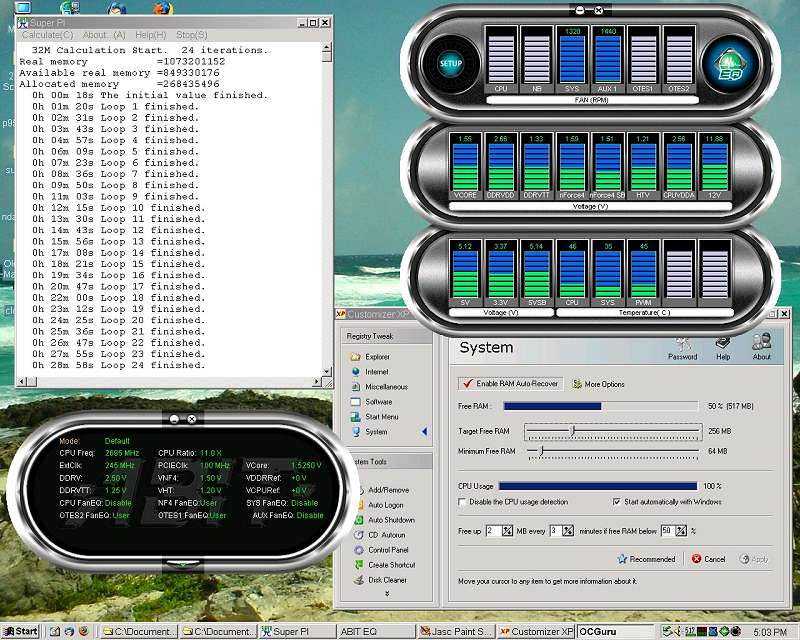Switch to OCGuru taskbar item

615,631
